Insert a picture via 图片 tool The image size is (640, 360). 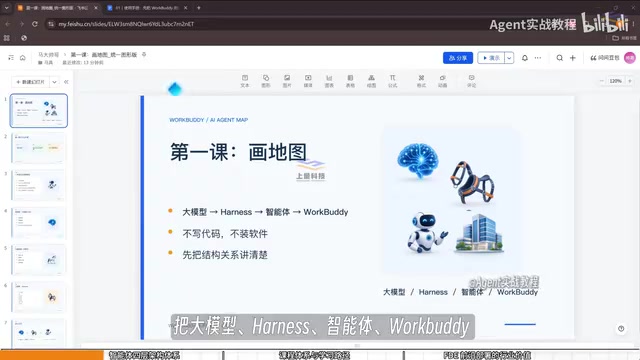click(287, 81)
